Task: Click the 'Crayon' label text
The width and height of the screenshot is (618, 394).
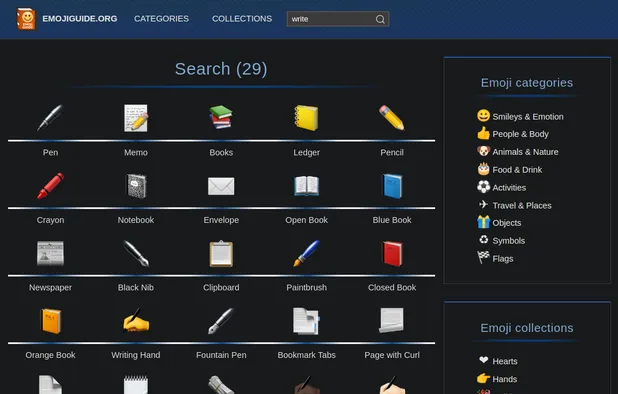Action: click(50, 220)
